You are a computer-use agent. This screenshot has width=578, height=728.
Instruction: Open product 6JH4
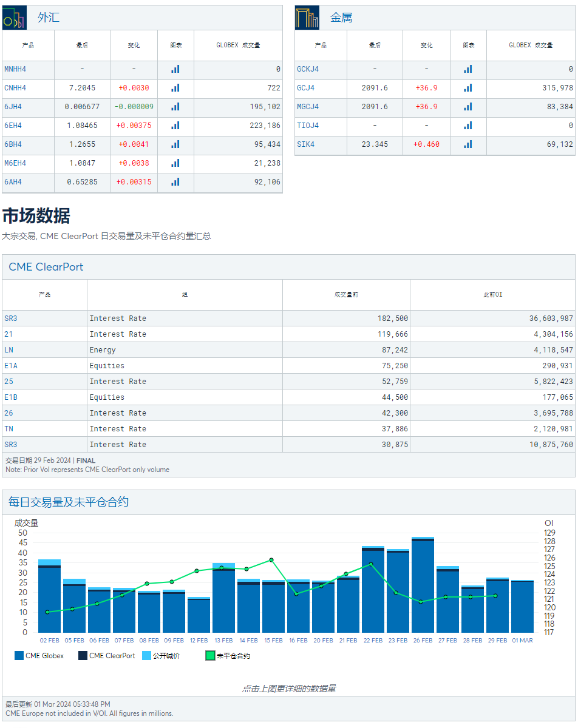click(13, 107)
